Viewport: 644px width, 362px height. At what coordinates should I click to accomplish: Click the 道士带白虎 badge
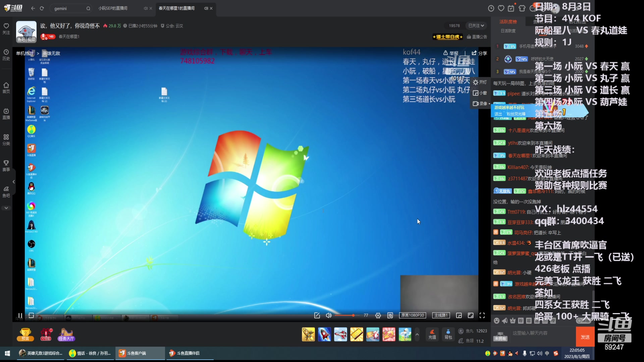448,37
